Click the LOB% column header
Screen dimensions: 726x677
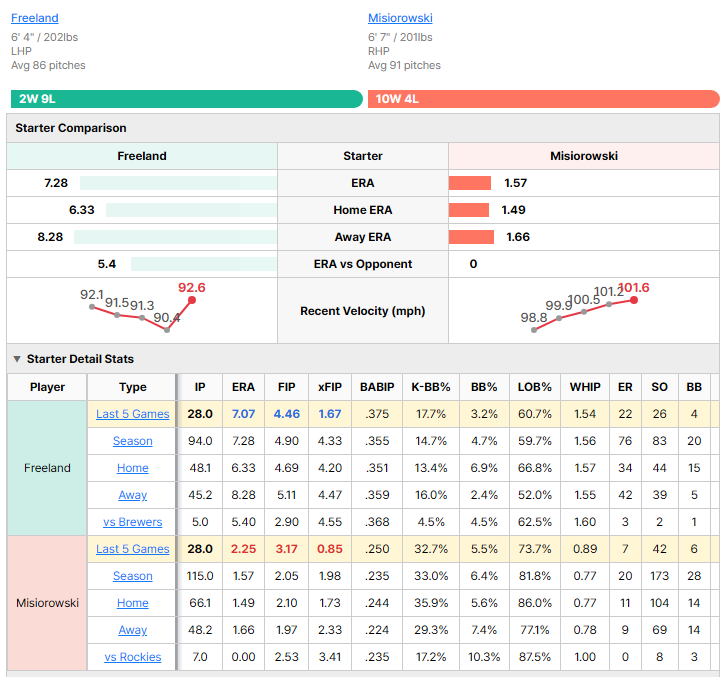click(x=534, y=387)
